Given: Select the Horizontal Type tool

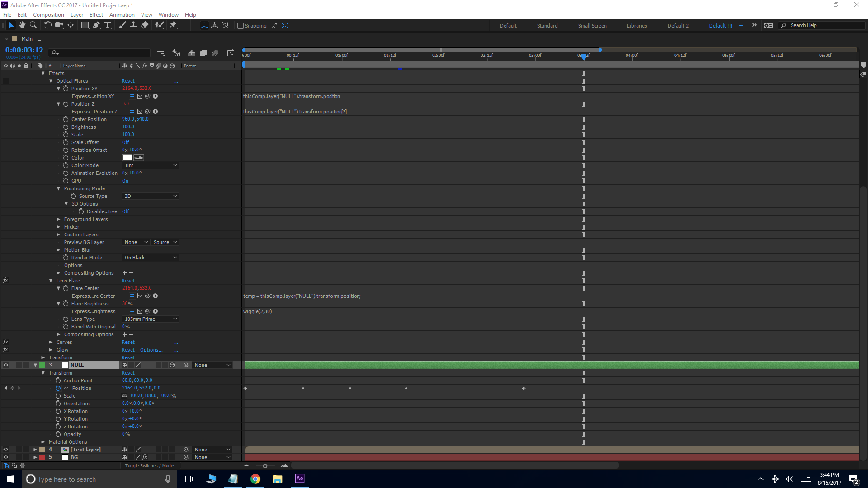Looking at the screenshot, I should click(x=108, y=25).
